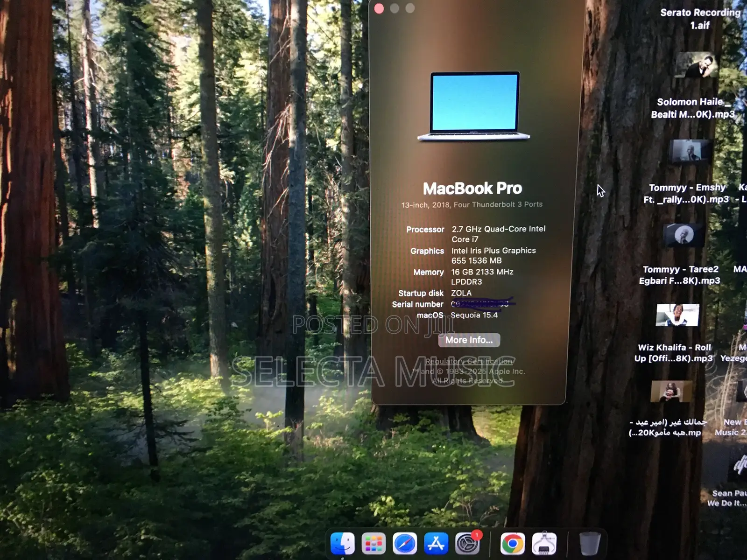
Task: Open the Trash in the dock
Action: coord(590,544)
